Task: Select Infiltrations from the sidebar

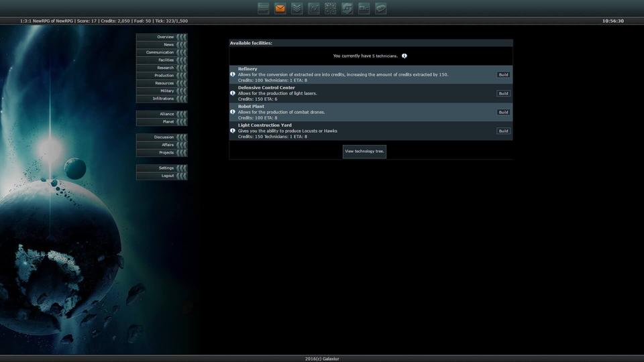Action: click(x=162, y=99)
